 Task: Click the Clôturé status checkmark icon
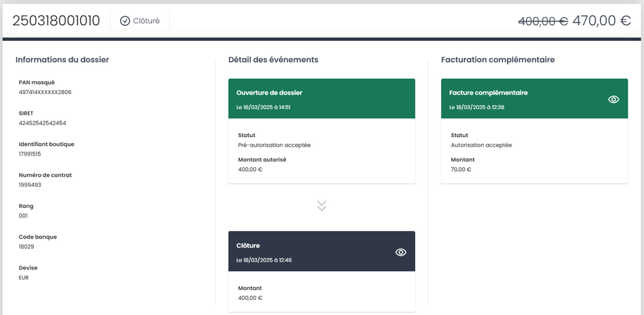125,21
